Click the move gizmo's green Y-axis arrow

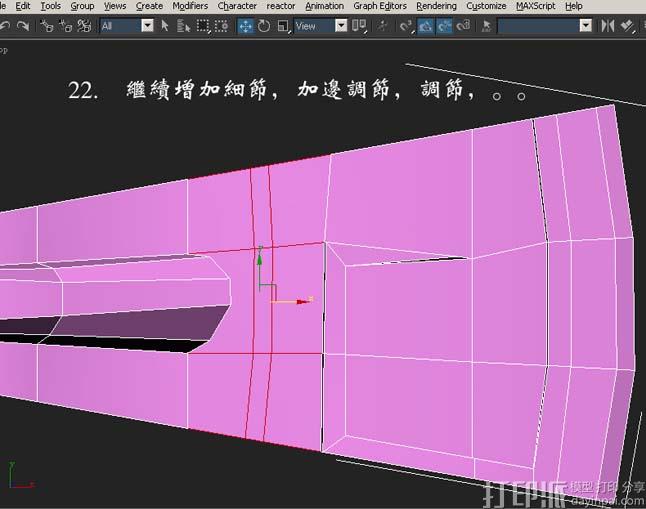[x=259, y=262]
